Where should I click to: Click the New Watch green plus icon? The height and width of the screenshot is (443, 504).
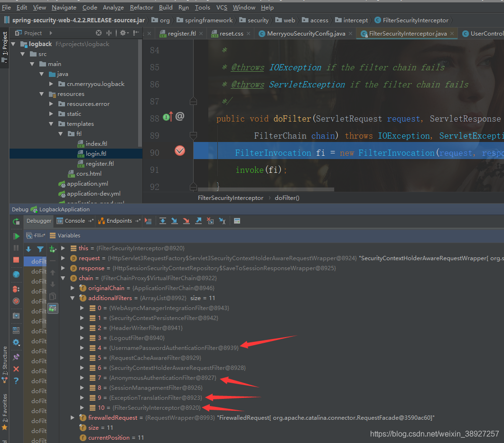[x=53, y=249]
